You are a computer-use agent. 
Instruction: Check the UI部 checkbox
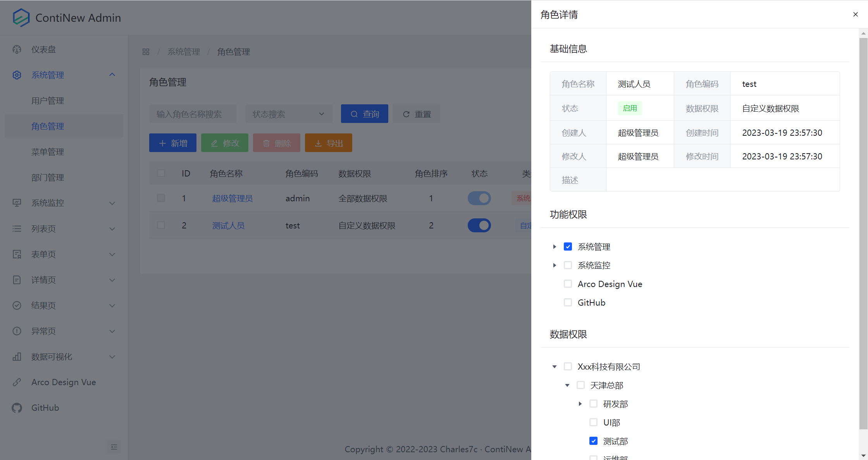(593, 422)
